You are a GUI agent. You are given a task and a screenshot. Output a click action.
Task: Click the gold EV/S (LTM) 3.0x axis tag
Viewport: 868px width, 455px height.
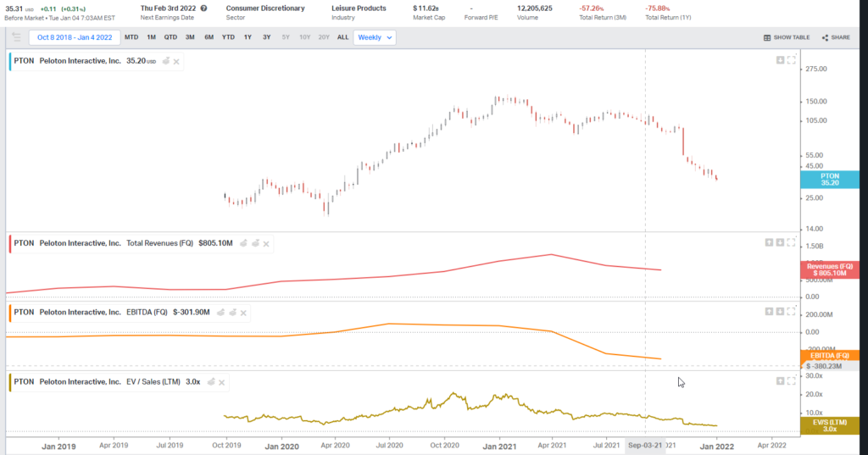pos(830,425)
